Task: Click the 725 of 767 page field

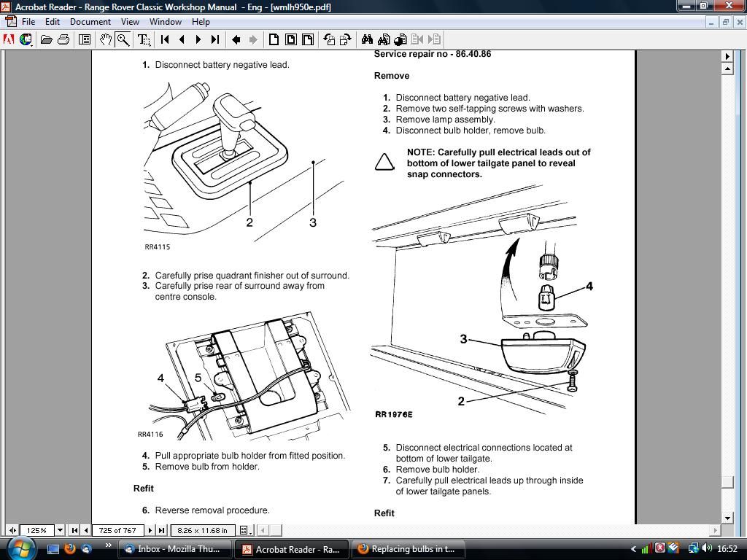Action: click(x=117, y=530)
